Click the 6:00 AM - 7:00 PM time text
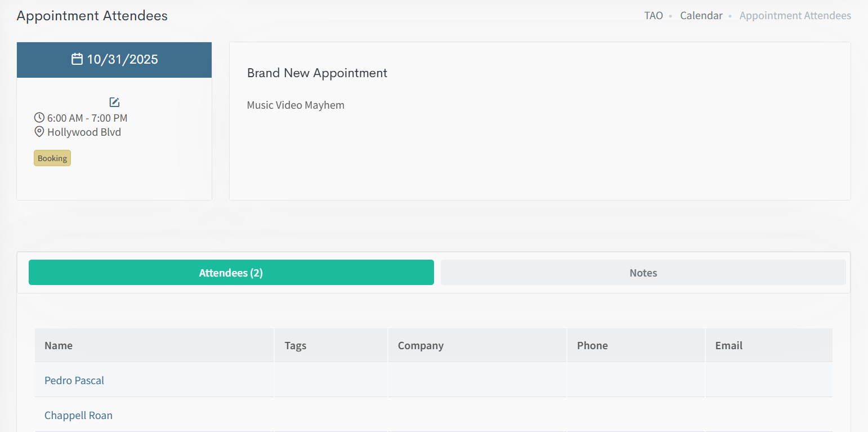This screenshot has height=432, width=868. pyautogui.click(x=87, y=118)
